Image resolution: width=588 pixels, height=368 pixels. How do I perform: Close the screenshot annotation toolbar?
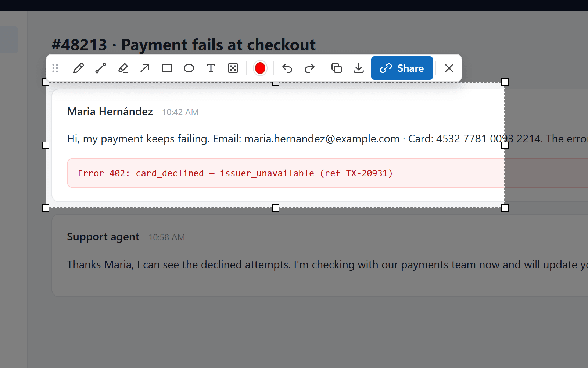pos(449,68)
